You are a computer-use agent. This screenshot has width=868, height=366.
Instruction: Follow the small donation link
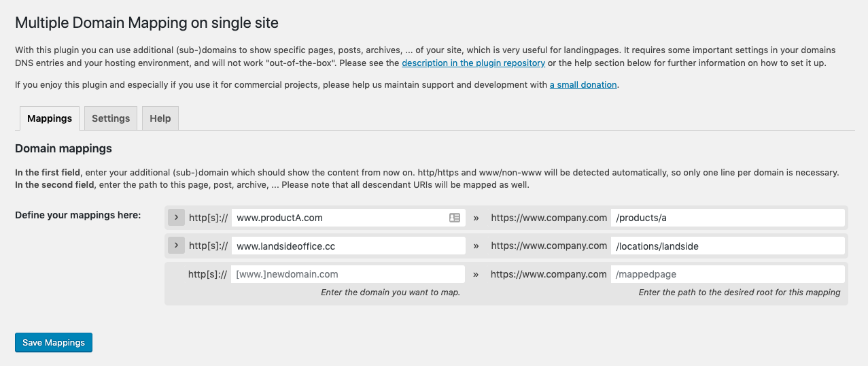coord(583,85)
